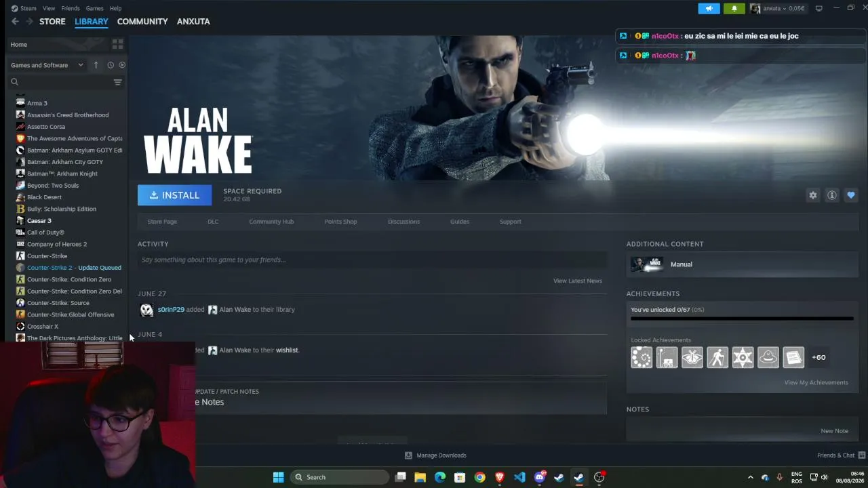Show game info via the info icon
Image resolution: width=868 pixels, height=488 pixels.
pos(832,195)
